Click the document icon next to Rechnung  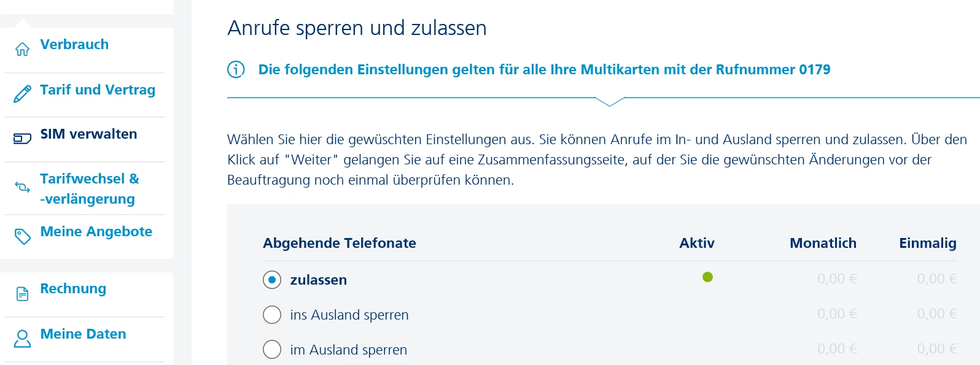[x=23, y=294]
